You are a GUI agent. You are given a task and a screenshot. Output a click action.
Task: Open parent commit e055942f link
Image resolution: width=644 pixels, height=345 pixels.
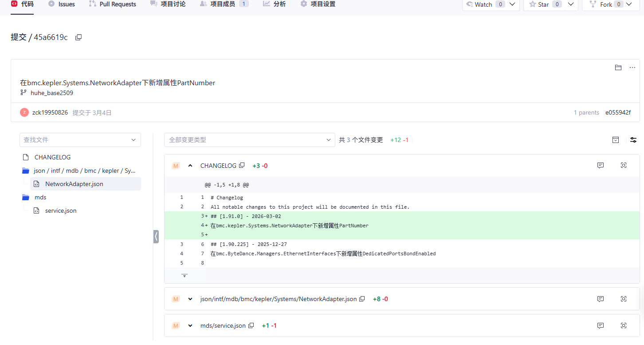pos(618,112)
